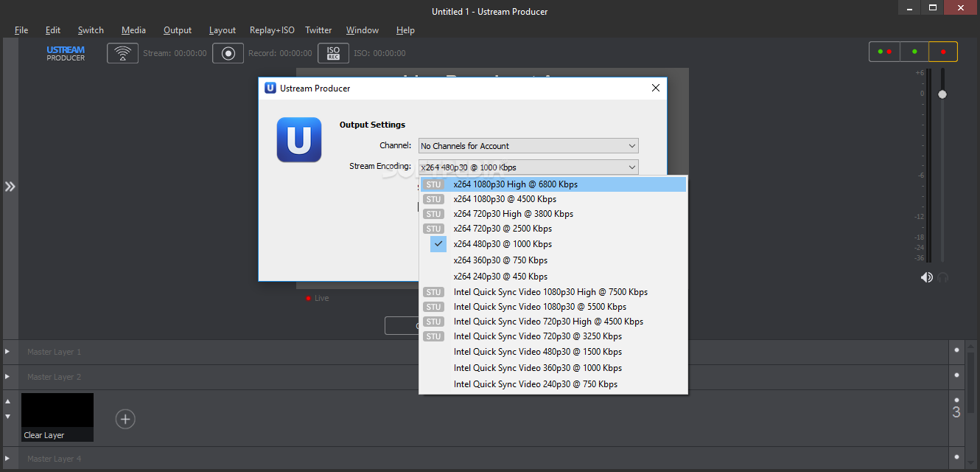This screenshot has height=472, width=980.
Task: Expand Master Layer 1 triangle
Action: tap(8, 352)
